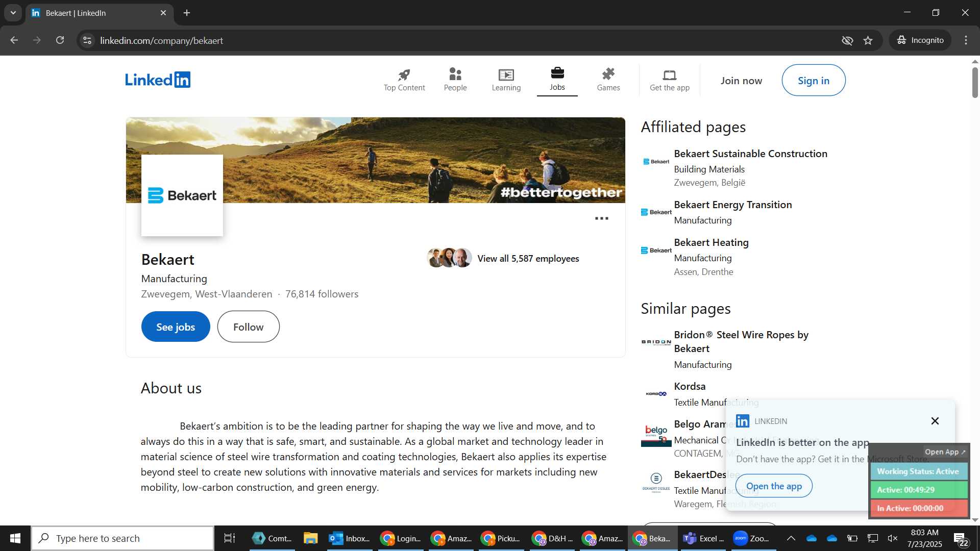Viewport: 980px width, 551px height.
Task: Click the Bekaert company logo image
Action: coord(182,195)
